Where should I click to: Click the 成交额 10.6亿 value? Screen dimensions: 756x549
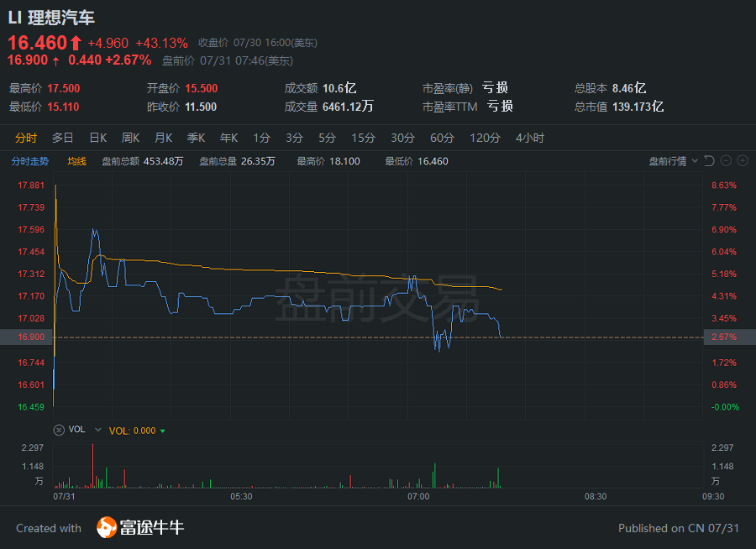[x=339, y=88]
